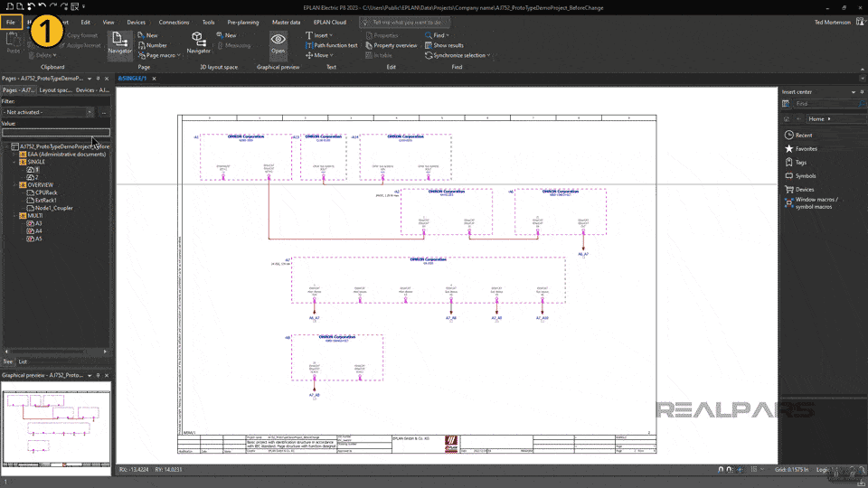Switch to Tree view tab
Viewport: 868px width, 488px height.
8,361
